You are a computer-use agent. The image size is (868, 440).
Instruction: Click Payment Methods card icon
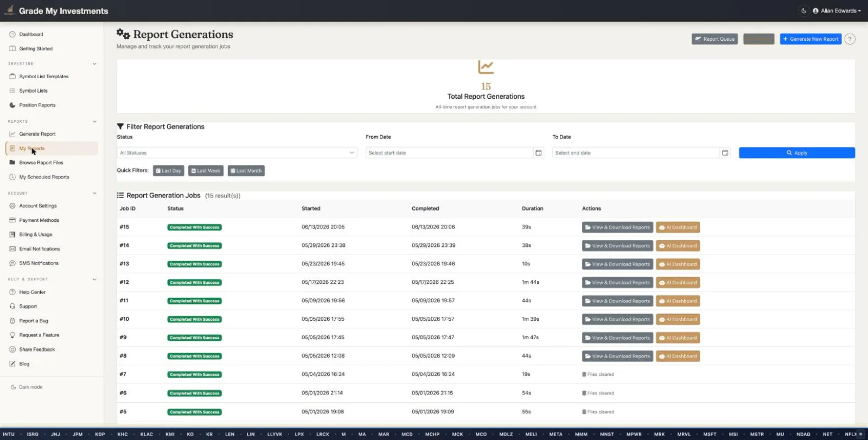(x=12, y=220)
